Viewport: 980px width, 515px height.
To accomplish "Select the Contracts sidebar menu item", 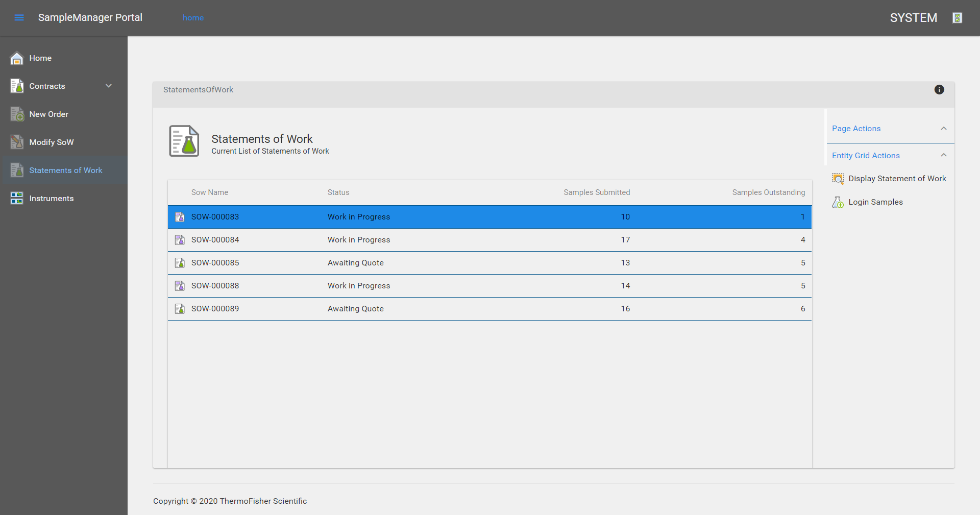I will point(47,86).
